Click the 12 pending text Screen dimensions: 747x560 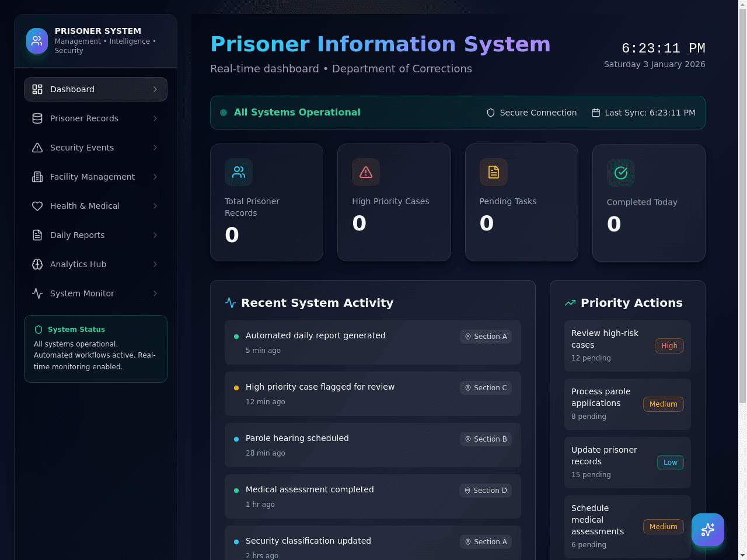[591, 358]
